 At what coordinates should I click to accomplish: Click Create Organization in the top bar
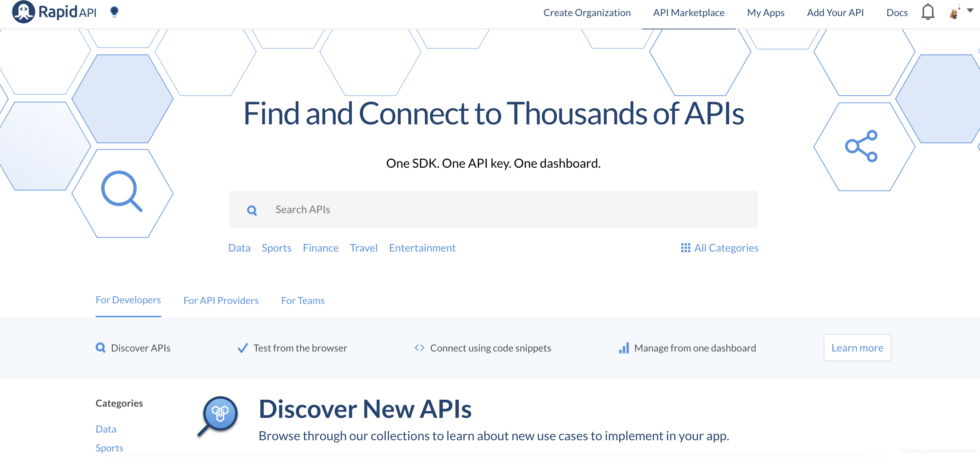587,13
